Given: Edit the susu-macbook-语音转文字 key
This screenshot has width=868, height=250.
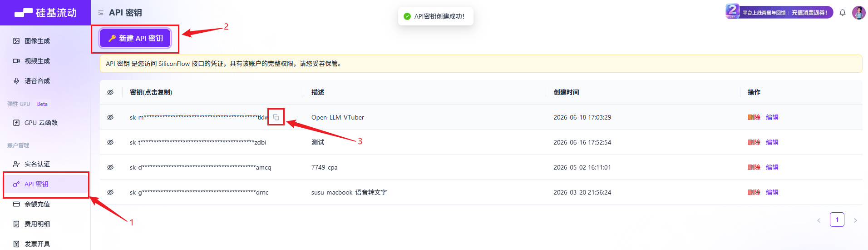Looking at the screenshot, I should click(x=772, y=192).
